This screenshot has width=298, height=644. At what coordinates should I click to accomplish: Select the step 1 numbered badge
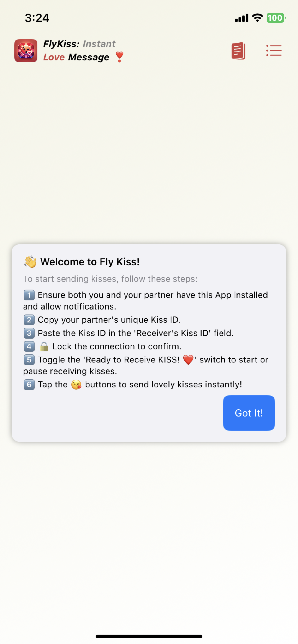click(x=29, y=295)
